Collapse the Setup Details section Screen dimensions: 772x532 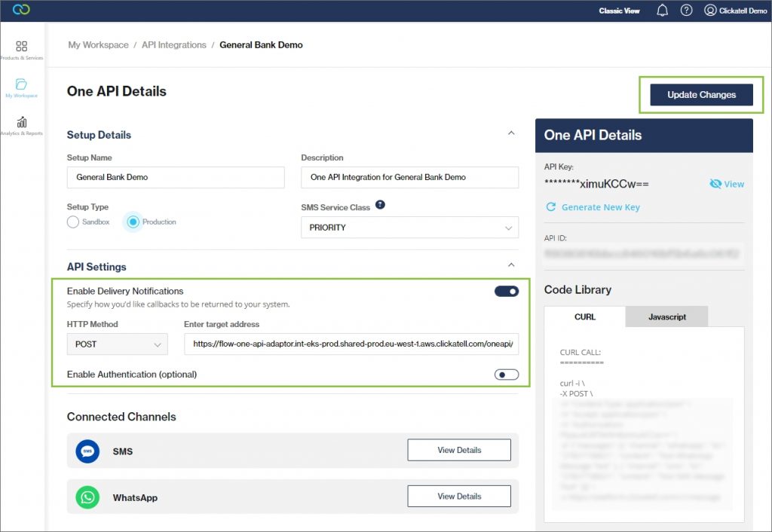512,132
